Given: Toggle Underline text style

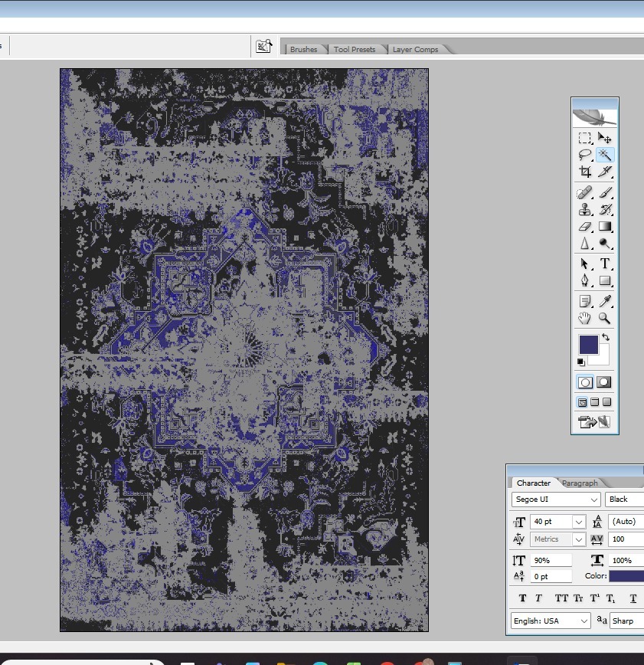Looking at the screenshot, I should [633, 598].
